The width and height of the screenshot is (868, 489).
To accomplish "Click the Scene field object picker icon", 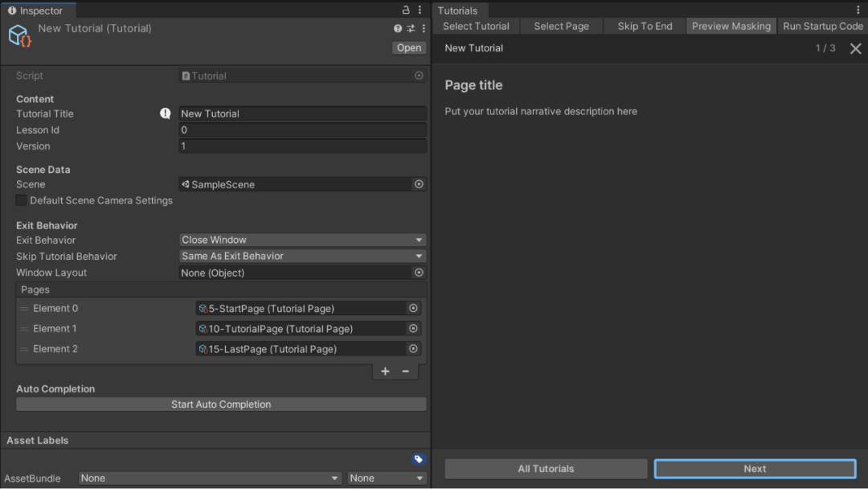I will click(x=419, y=184).
